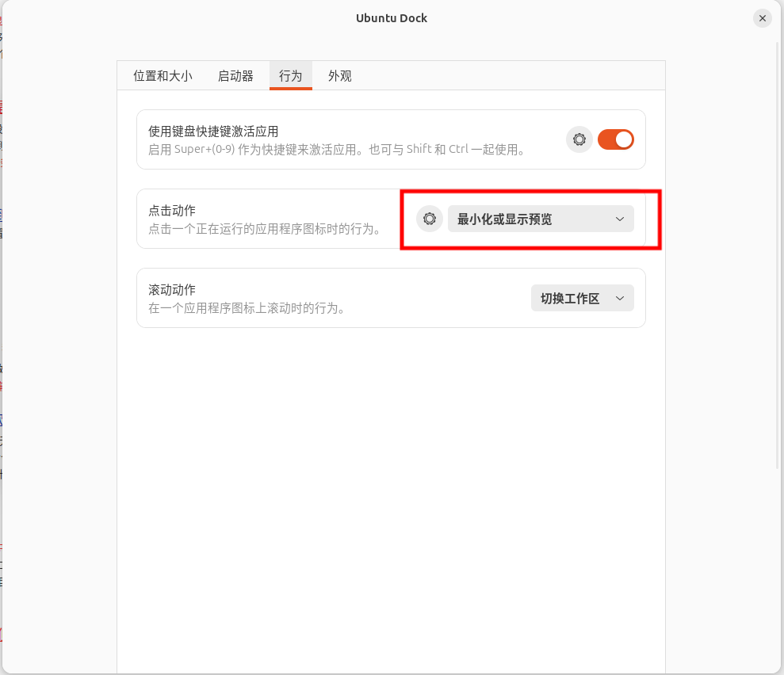Click the Super+(0-9) shortcut description text

coord(337,149)
